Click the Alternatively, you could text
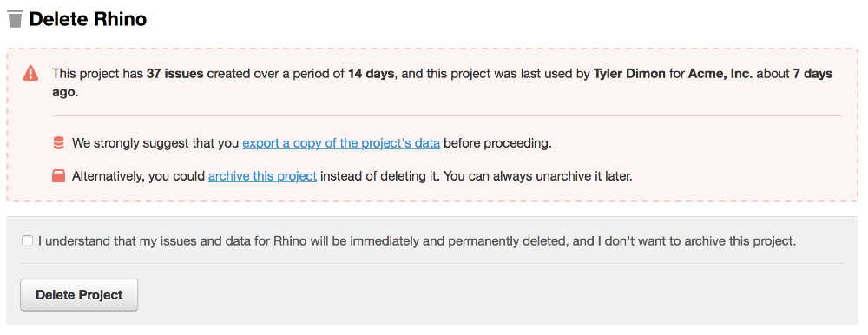Viewport: 868px width, 335px height. (139, 177)
